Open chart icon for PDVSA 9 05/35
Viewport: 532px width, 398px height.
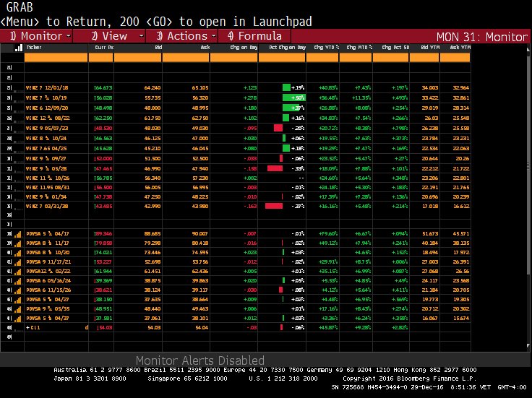pyautogui.click(x=18, y=309)
